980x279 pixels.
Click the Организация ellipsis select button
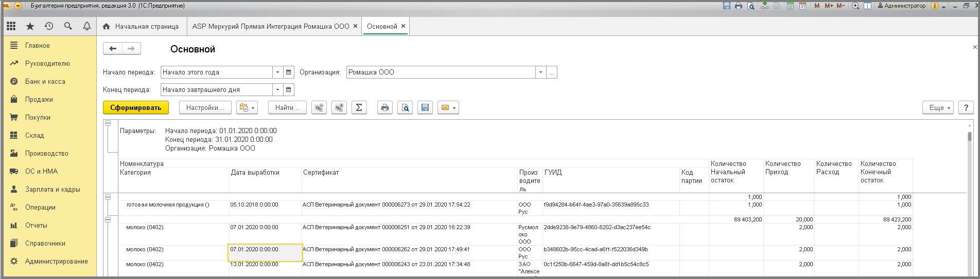click(x=552, y=72)
